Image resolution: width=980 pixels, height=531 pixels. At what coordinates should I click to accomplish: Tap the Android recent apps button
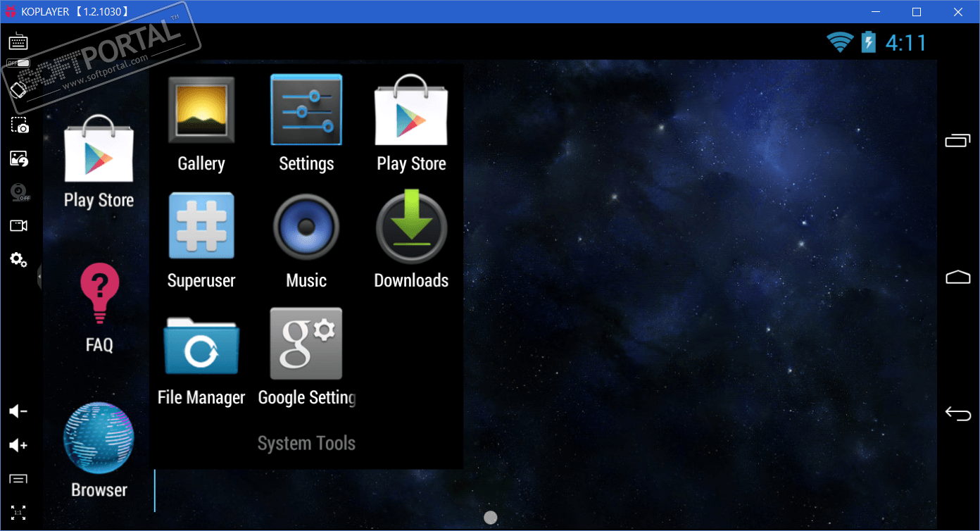click(x=957, y=141)
